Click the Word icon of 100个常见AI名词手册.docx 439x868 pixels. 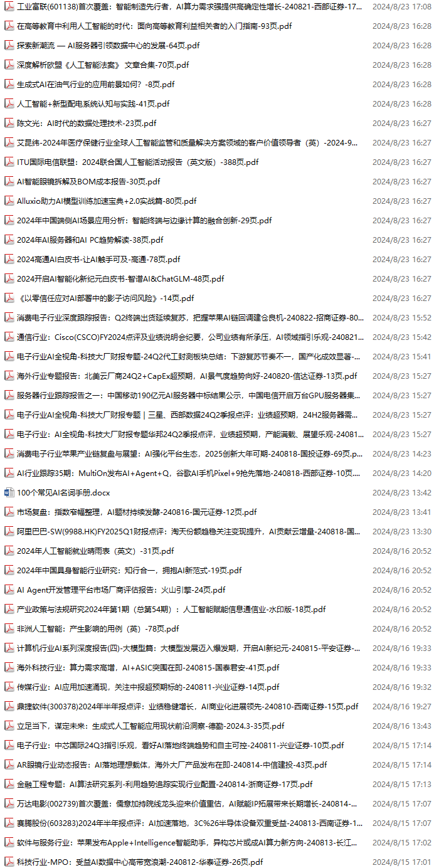click(x=9, y=492)
